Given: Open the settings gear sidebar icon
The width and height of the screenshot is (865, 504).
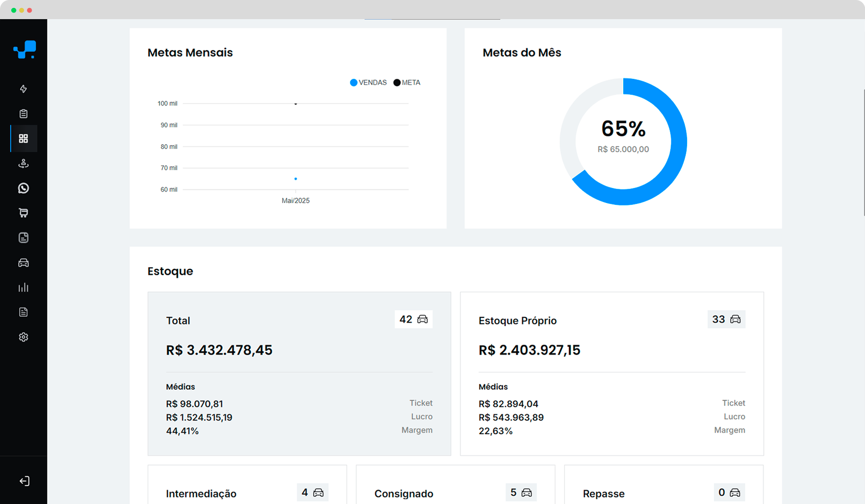Looking at the screenshot, I should 23,337.
